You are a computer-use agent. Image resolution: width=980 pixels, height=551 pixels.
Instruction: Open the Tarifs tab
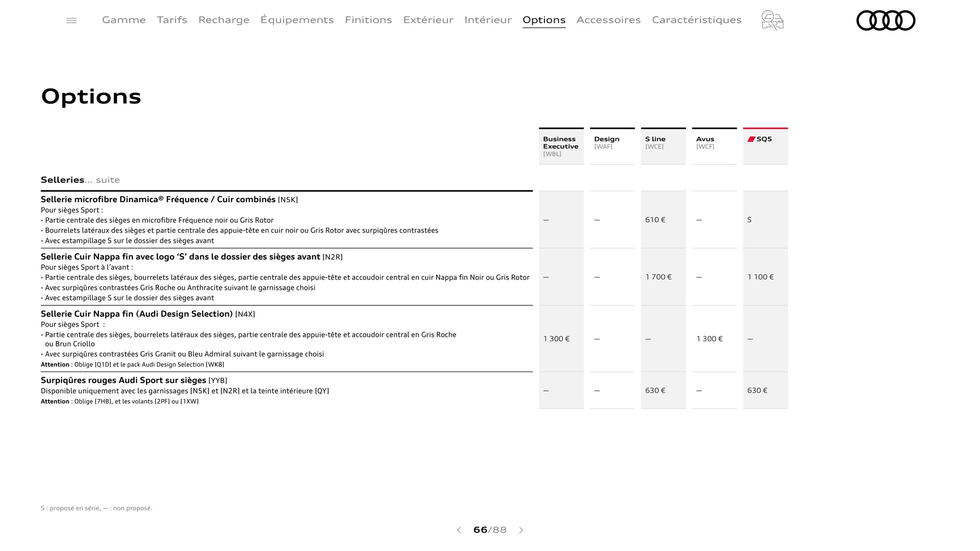172,20
